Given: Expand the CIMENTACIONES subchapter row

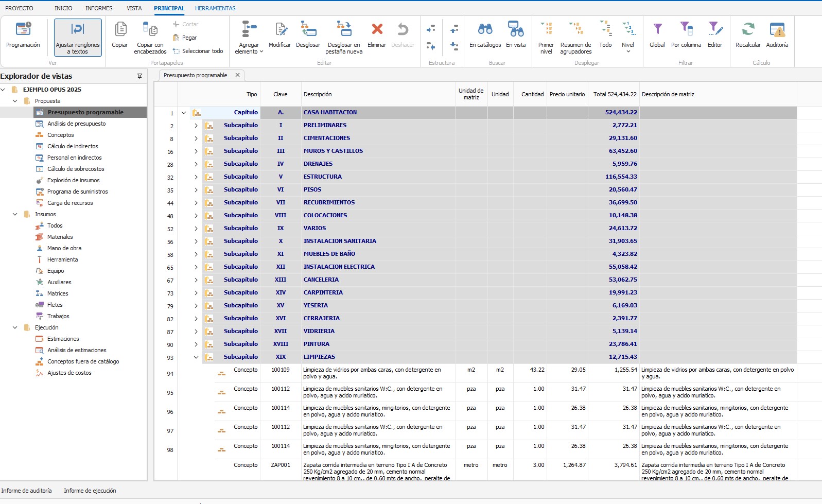Looking at the screenshot, I should pyautogui.click(x=196, y=138).
